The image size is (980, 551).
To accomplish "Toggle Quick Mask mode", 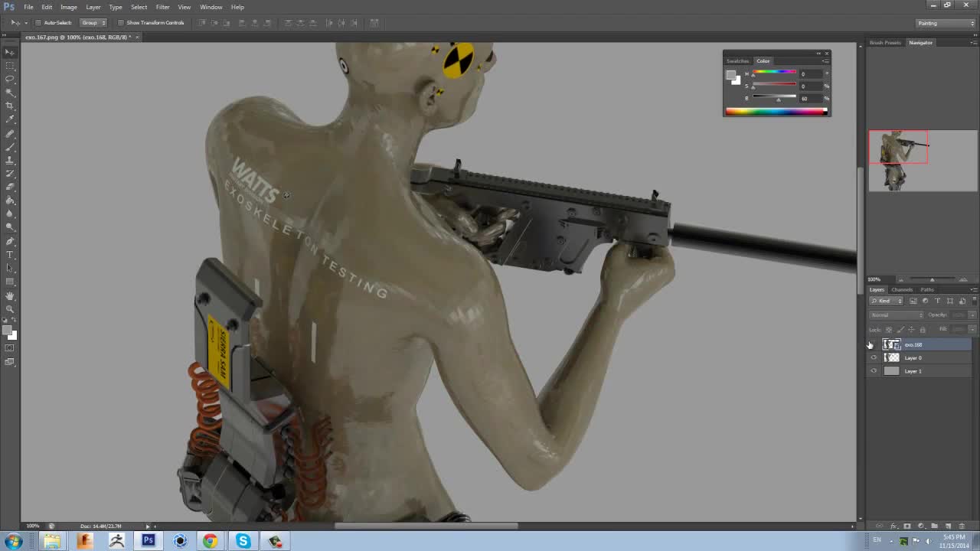I will point(10,348).
